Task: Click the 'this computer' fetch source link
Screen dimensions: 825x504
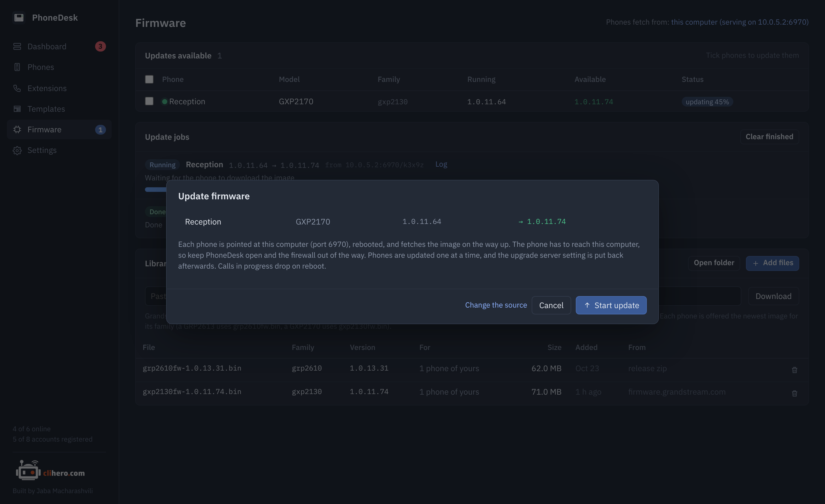Action: pyautogui.click(x=740, y=22)
